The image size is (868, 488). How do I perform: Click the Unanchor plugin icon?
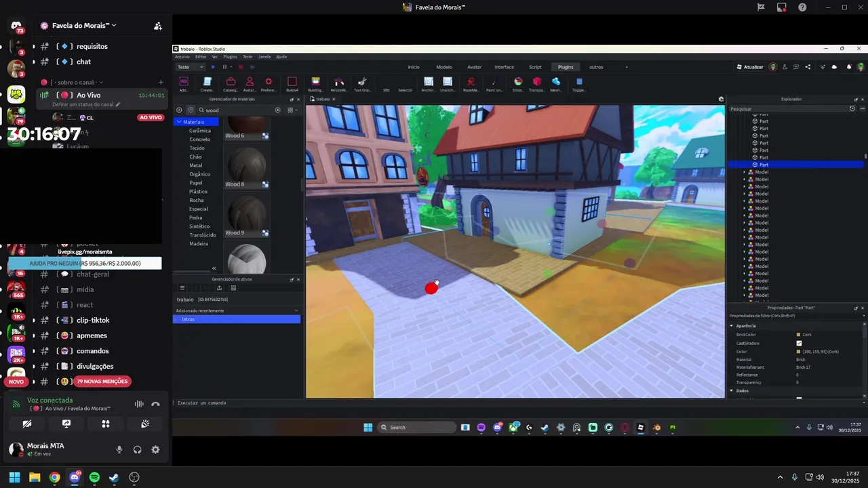click(x=448, y=84)
